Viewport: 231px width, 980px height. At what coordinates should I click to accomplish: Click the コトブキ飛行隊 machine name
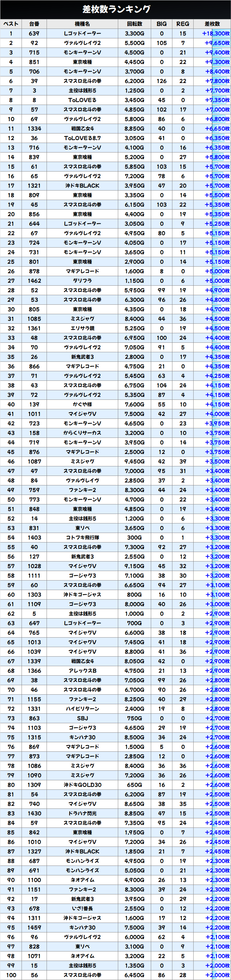[82, 537]
